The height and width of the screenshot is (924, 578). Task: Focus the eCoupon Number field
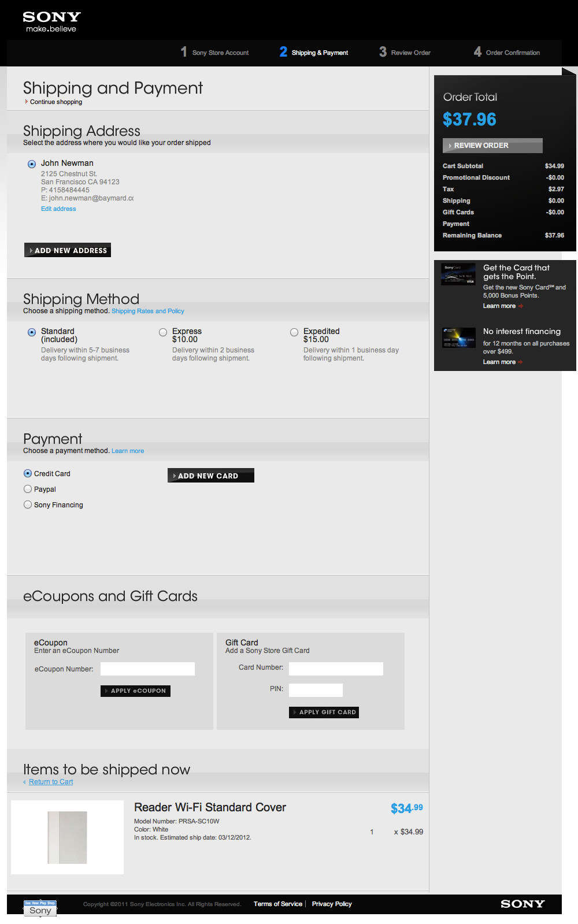(x=147, y=669)
